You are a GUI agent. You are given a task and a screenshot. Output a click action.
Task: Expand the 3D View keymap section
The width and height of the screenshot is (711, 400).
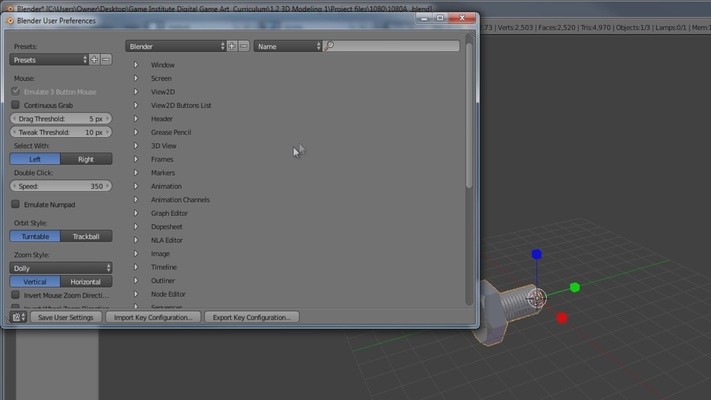(x=136, y=146)
